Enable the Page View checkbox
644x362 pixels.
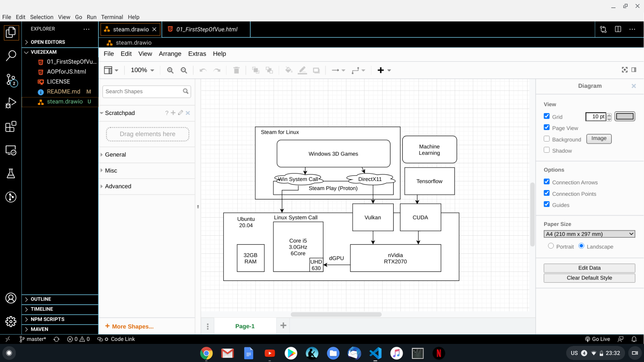(546, 127)
